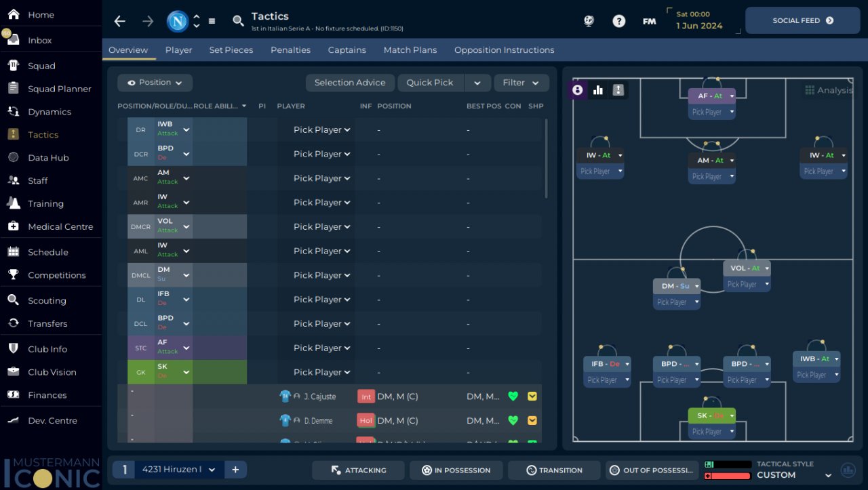The width and height of the screenshot is (868, 490).
Task: Open the Filter dropdown
Action: (521, 83)
